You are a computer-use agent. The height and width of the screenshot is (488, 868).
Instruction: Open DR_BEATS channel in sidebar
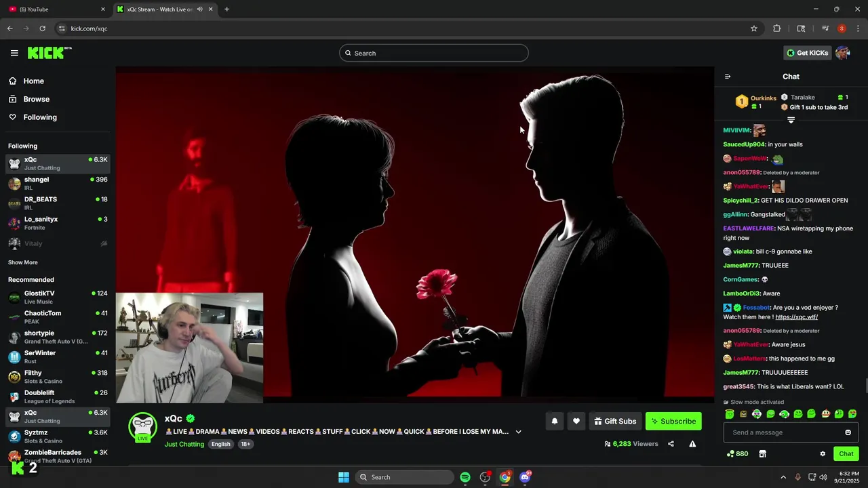point(58,203)
